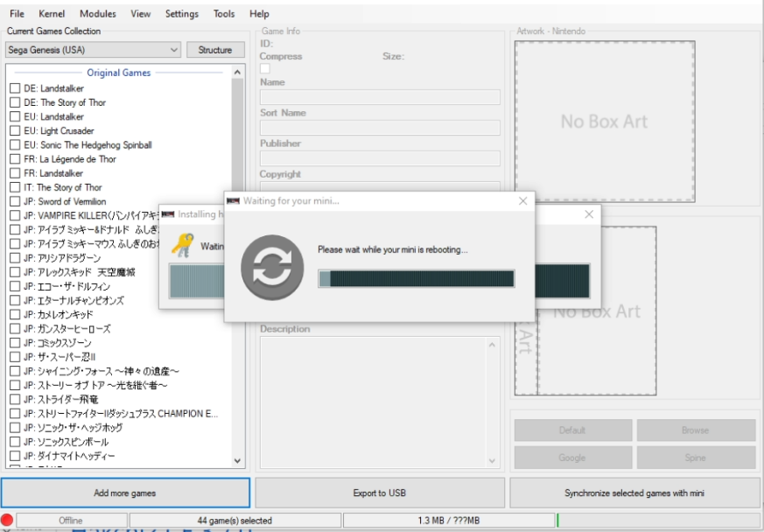Click games list scroll down arrow
764x532 pixels.
[x=237, y=460]
